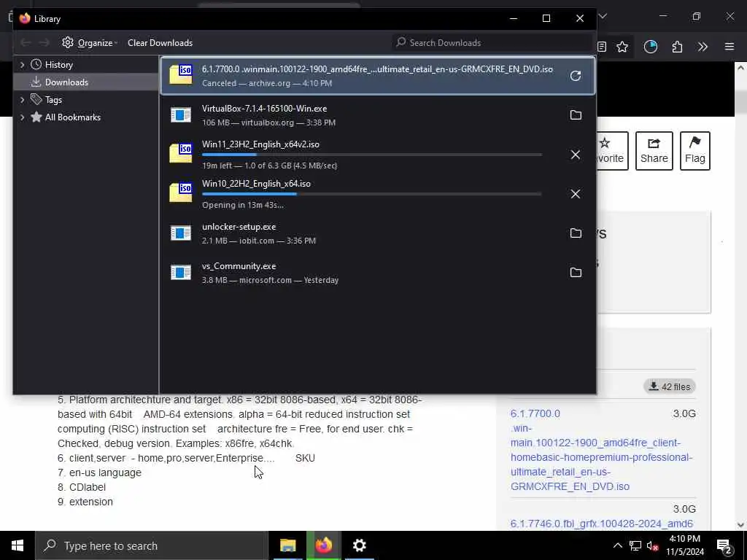
Task: Cancel the Win11_23H2_English_x64v2.iso download
Action: pos(575,155)
